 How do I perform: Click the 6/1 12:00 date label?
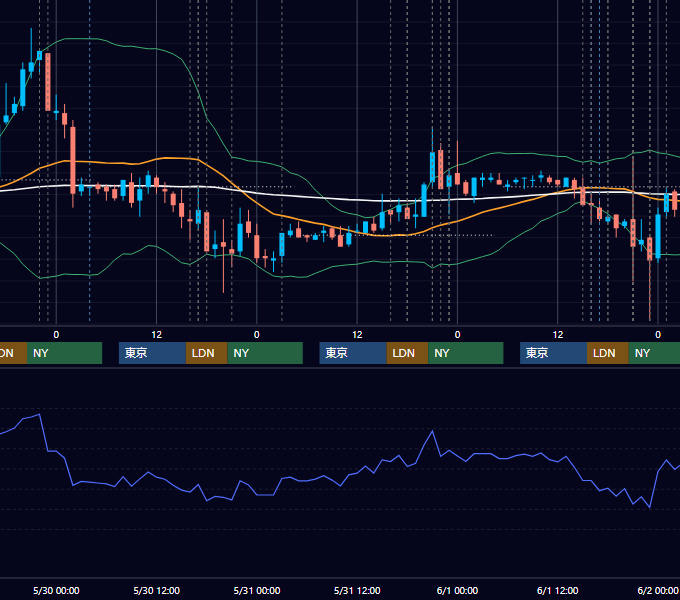pyautogui.click(x=557, y=590)
